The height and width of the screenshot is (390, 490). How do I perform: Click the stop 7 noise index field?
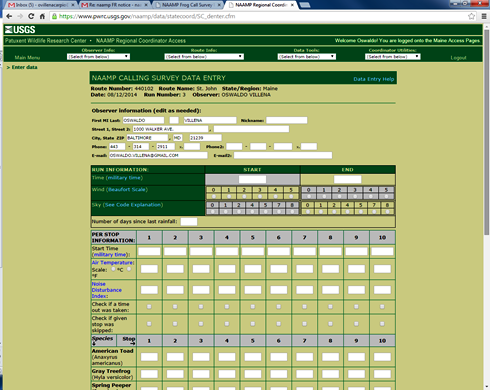click(x=304, y=290)
